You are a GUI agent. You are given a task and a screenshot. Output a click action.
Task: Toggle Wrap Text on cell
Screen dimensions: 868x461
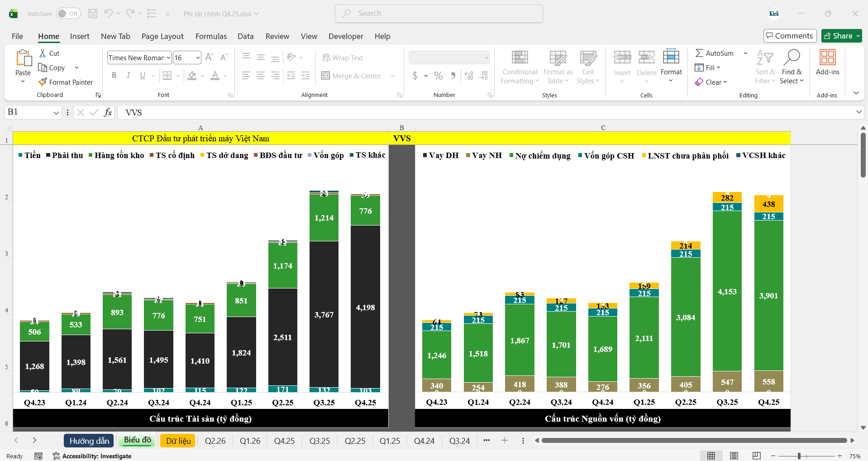(x=343, y=58)
